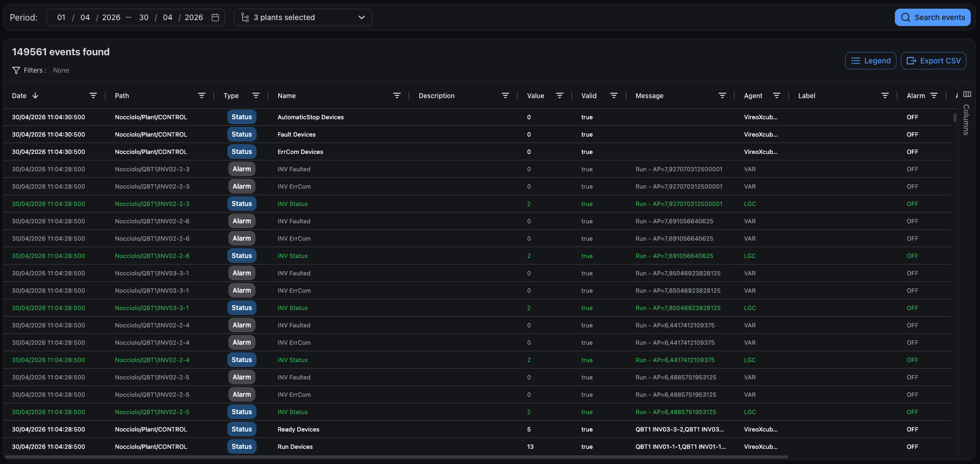Sort by the Agent column header
Viewport: 980px width, 464px height.
point(753,95)
